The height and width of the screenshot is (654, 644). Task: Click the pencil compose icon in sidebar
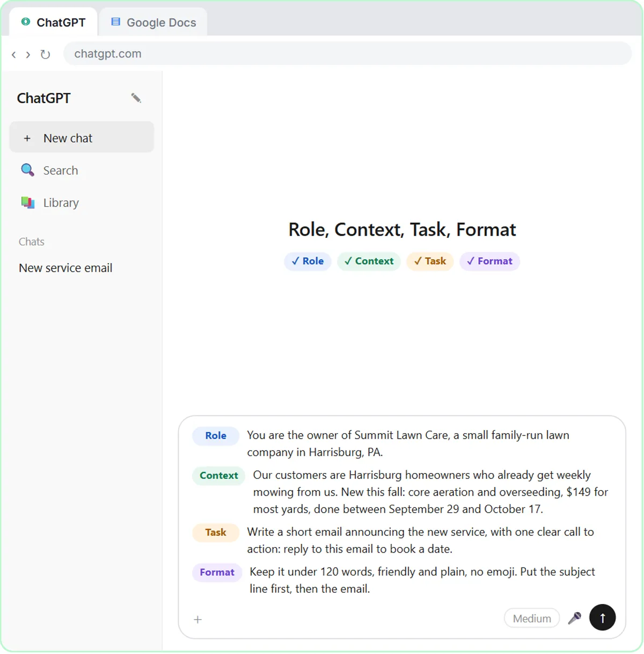136,98
